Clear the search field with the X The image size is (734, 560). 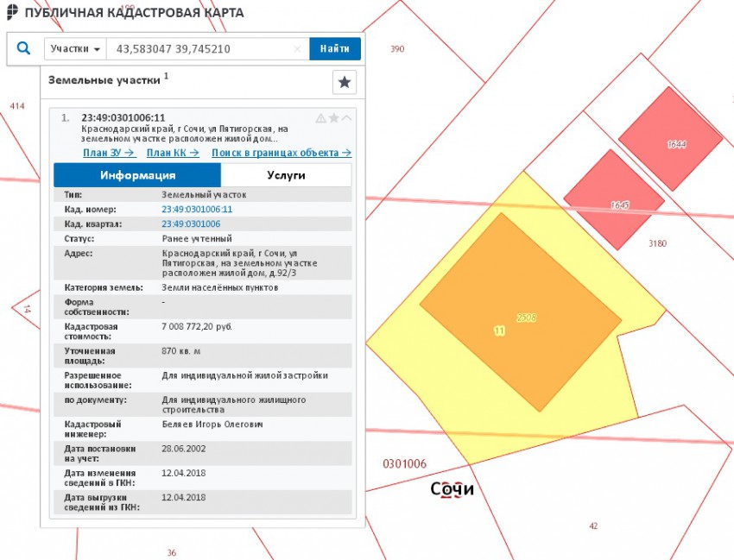click(297, 49)
